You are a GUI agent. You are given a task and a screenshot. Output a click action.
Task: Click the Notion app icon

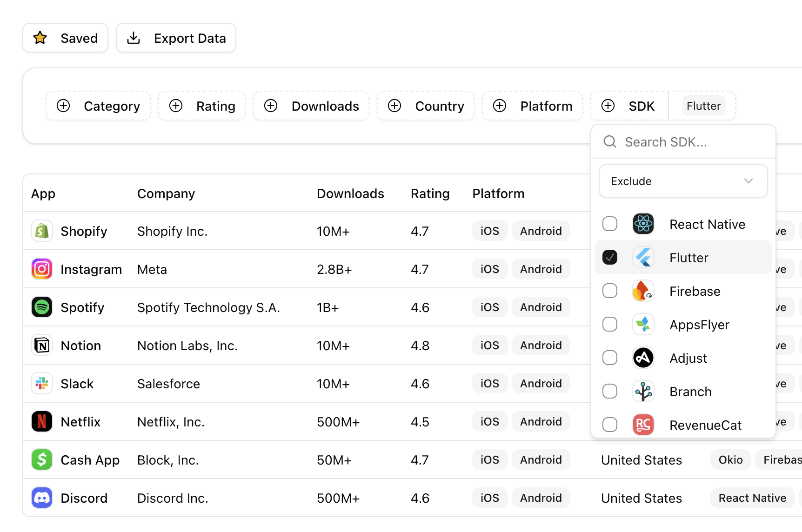tap(42, 346)
